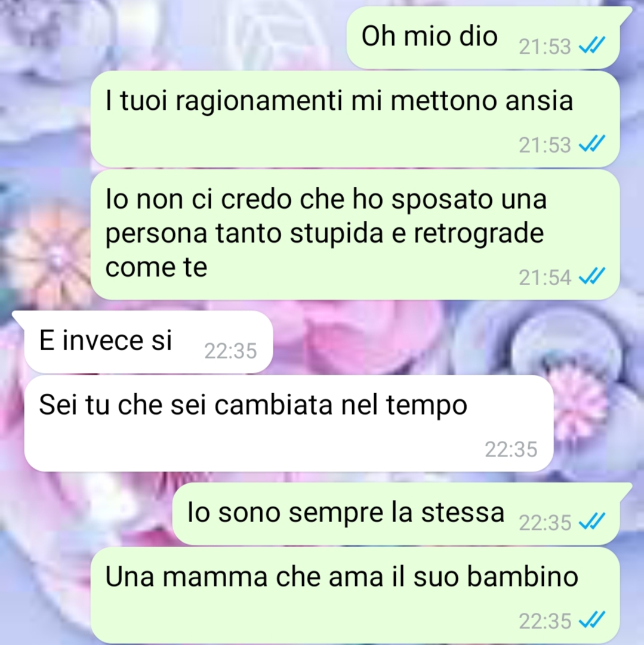Tap read ticks beside the 21:54 timestamp
The height and width of the screenshot is (645, 644).
pyautogui.click(x=591, y=276)
